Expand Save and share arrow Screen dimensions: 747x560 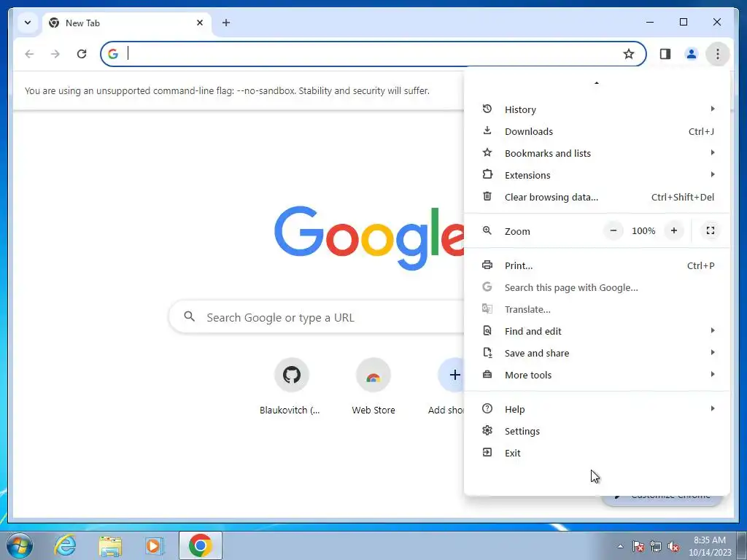pos(713,352)
